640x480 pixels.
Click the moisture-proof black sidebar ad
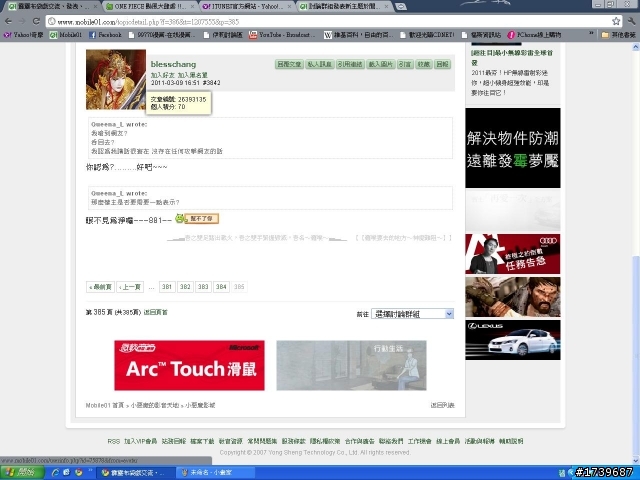(x=513, y=148)
